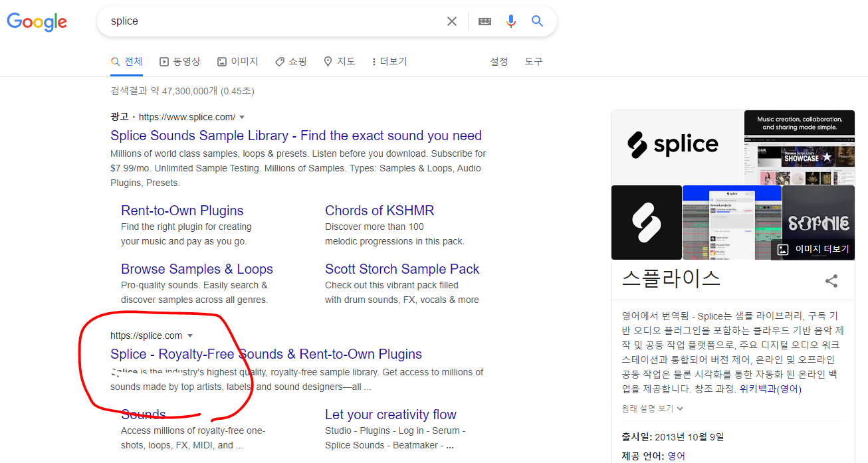Click the 스플라이스 panel title
The height and width of the screenshot is (463, 868).
click(671, 278)
